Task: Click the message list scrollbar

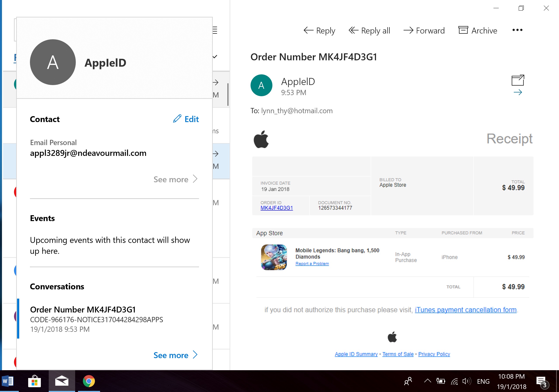Action: [x=228, y=95]
